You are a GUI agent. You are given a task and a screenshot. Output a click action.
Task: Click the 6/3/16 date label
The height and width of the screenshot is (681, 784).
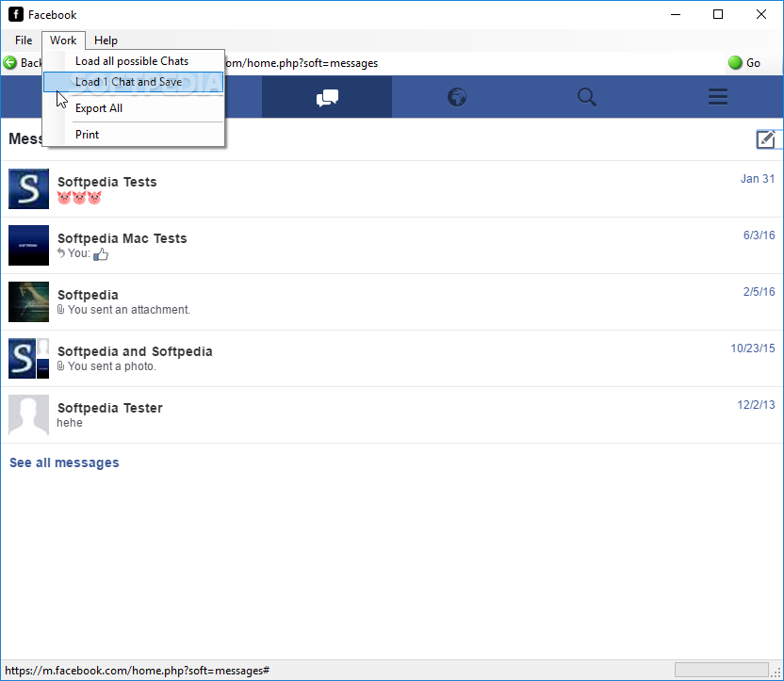click(759, 235)
